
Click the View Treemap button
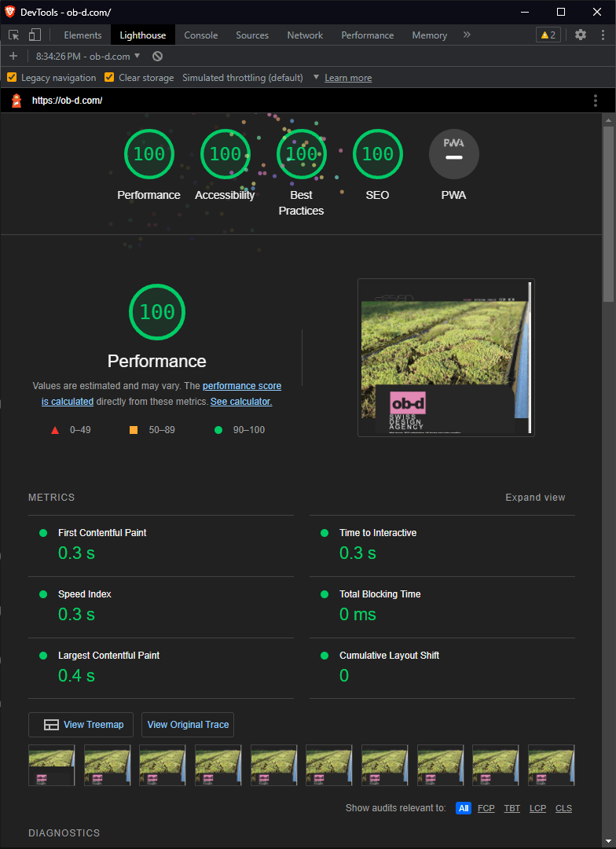point(81,725)
